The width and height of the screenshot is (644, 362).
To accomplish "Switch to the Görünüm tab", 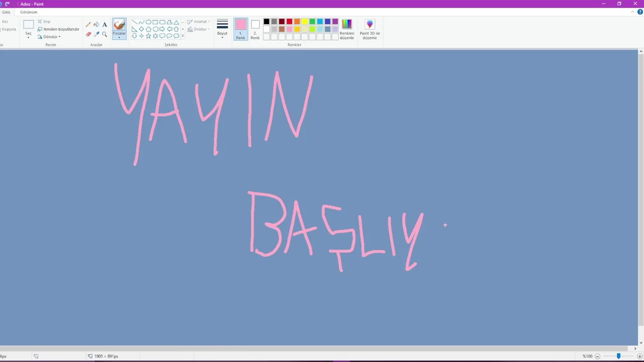I will (29, 12).
